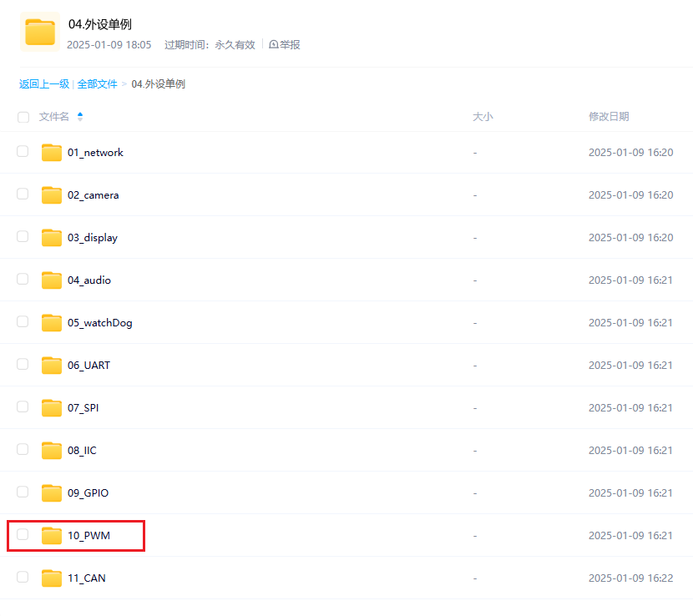Open the 02_camera folder icon
Image resolution: width=693 pixels, height=616 pixels.
click(51, 194)
